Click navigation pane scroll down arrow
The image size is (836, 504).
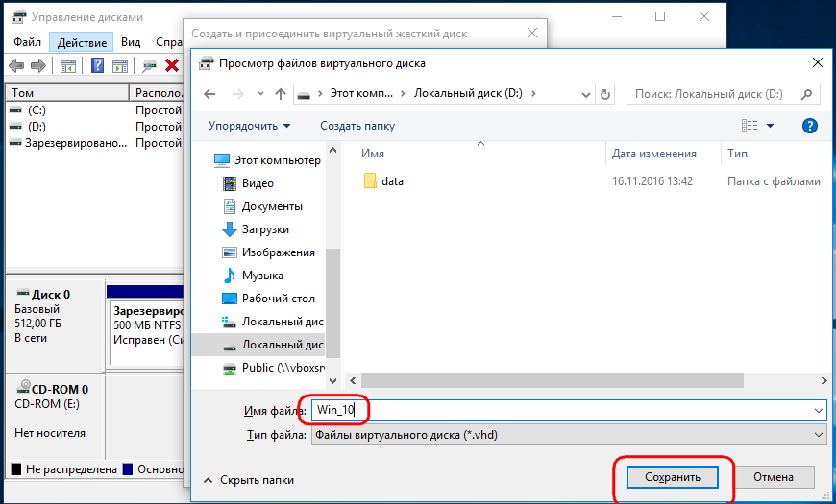(x=333, y=380)
